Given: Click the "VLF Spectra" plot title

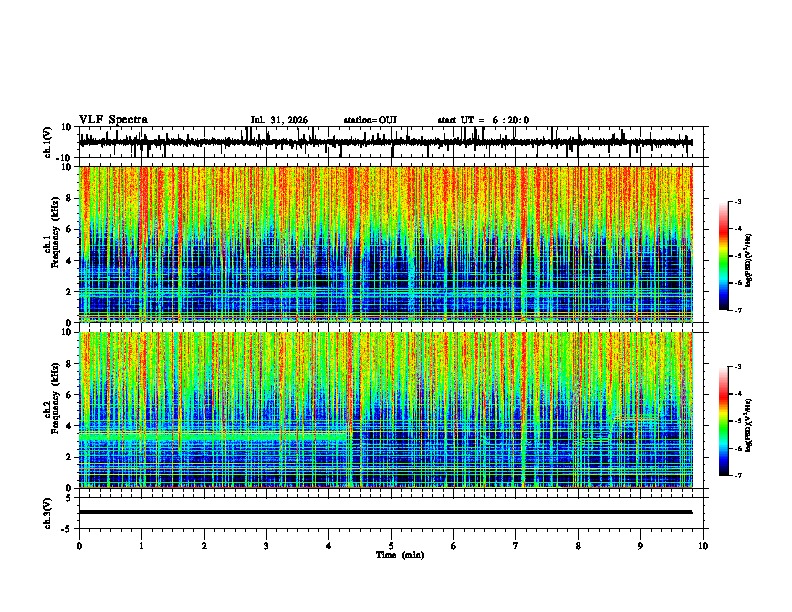Looking at the screenshot, I should [113, 120].
